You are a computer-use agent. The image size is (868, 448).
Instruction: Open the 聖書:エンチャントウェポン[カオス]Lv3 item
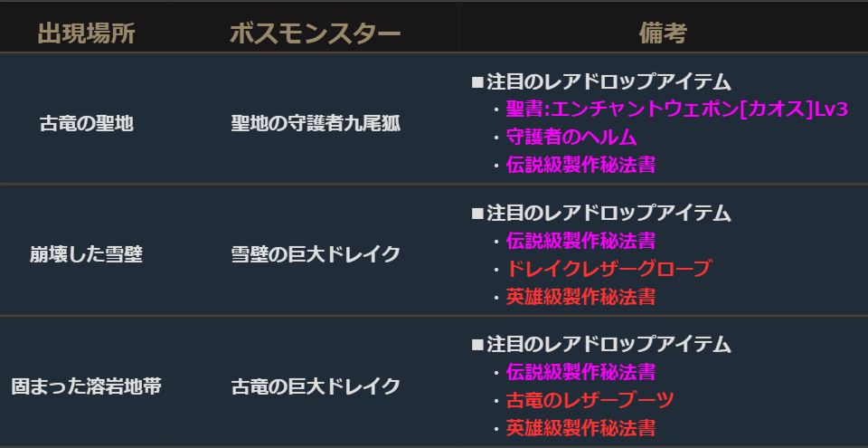point(676,110)
